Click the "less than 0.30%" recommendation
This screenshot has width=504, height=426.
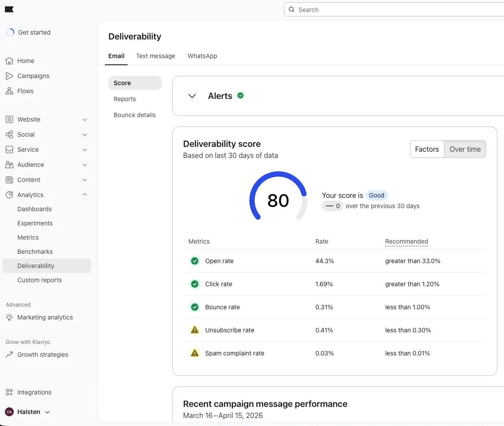pyautogui.click(x=408, y=330)
